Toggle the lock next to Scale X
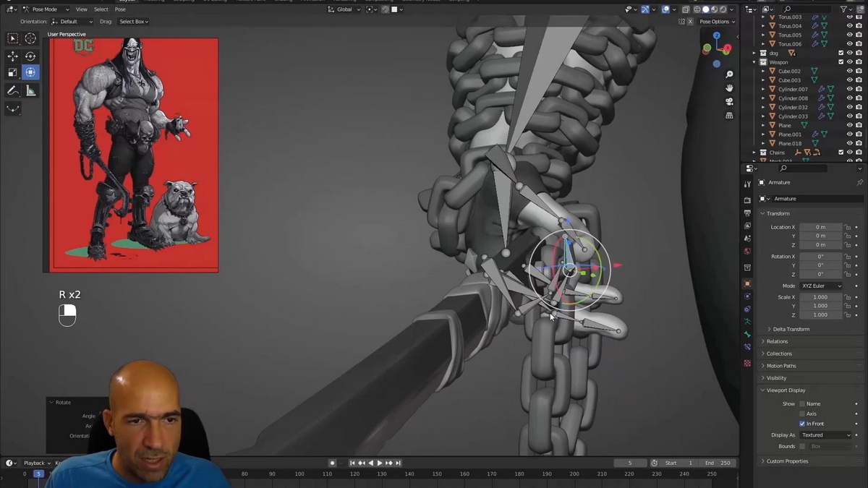 click(848, 297)
